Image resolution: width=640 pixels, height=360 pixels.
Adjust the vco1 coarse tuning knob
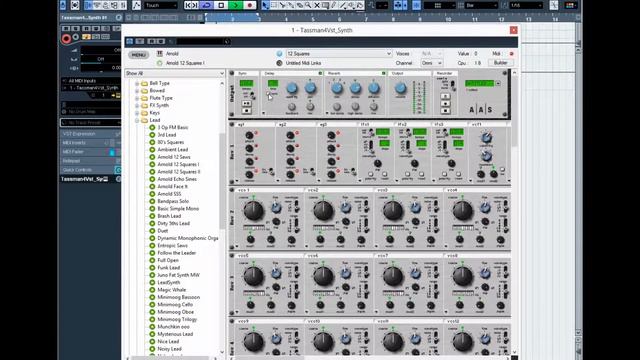pos(253,211)
